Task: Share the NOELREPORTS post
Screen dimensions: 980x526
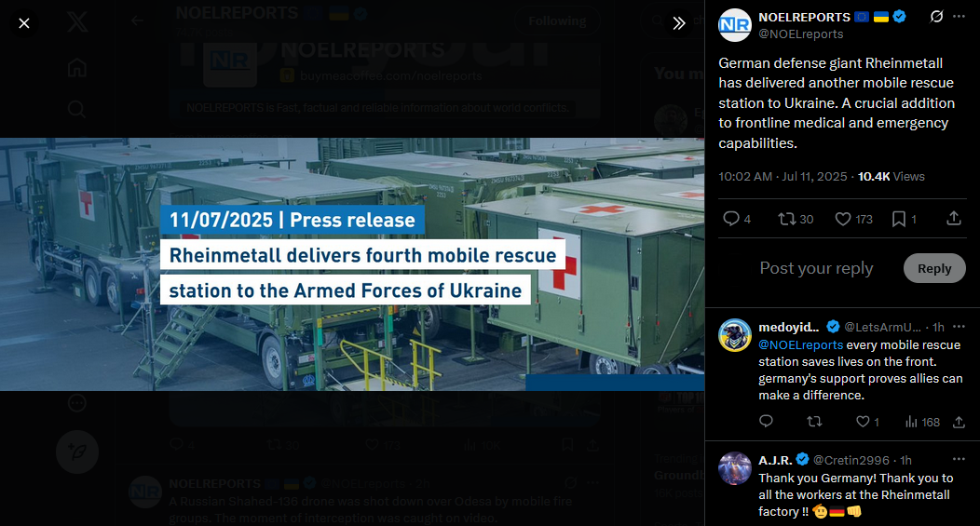Action: tap(954, 218)
